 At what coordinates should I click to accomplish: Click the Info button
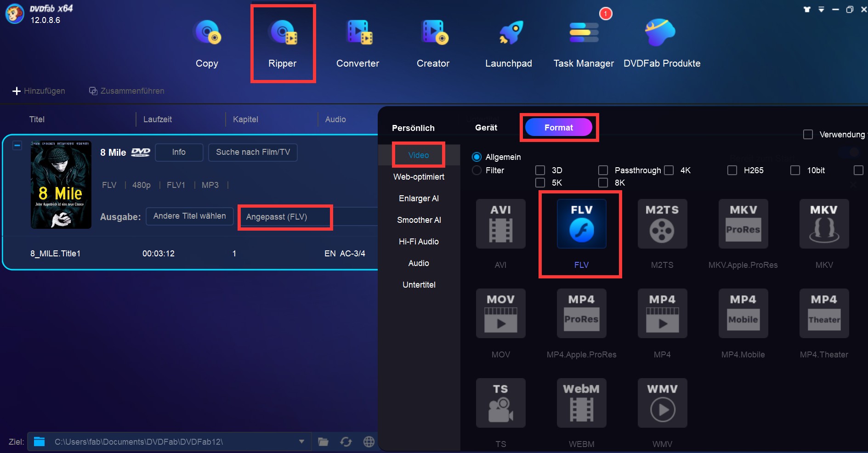pos(179,153)
